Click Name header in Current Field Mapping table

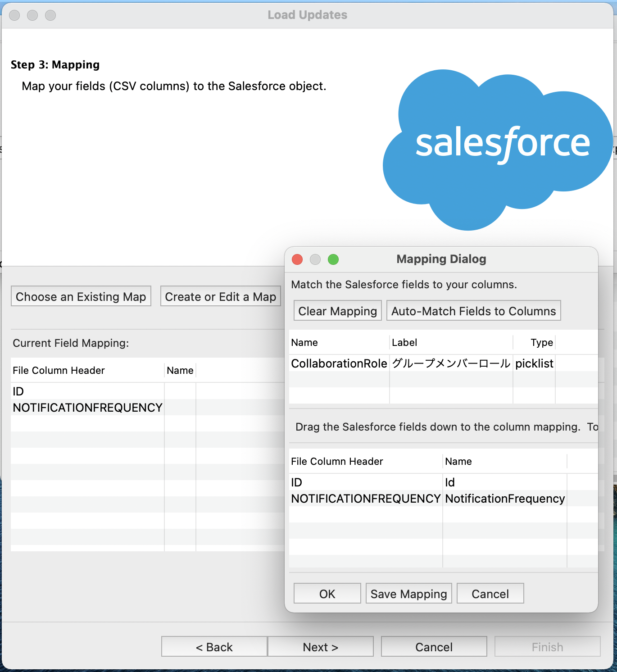tap(180, 370)
